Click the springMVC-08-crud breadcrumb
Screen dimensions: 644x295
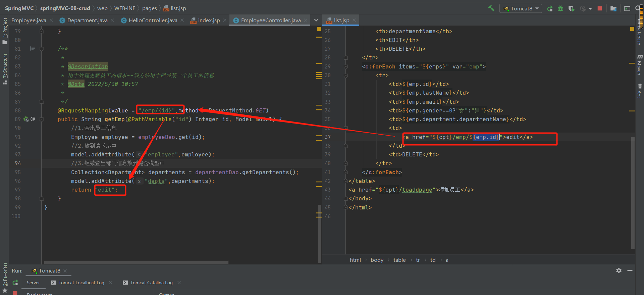coord(65,8)
